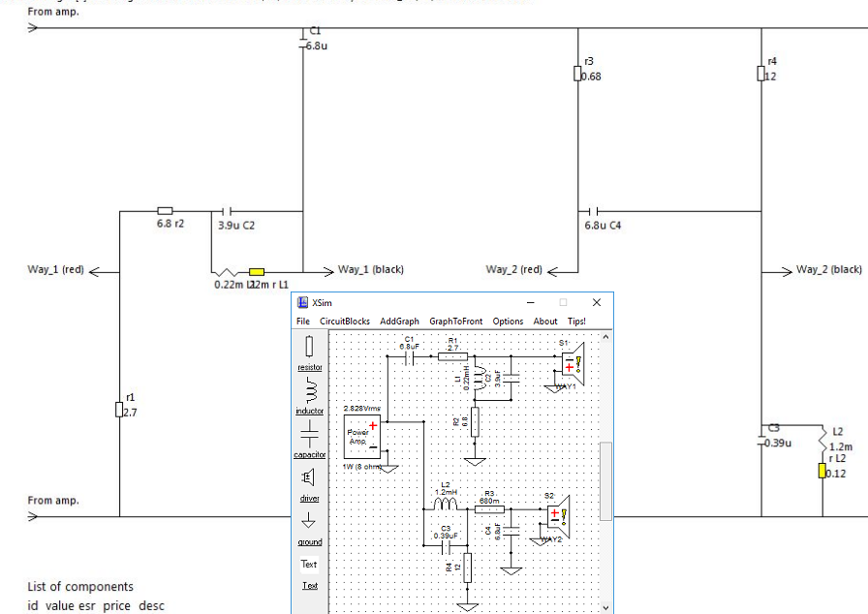Select the inductor tool in XSim
Image resolution: width=868 pixels, height=614 pixels.
click(309, 396)
